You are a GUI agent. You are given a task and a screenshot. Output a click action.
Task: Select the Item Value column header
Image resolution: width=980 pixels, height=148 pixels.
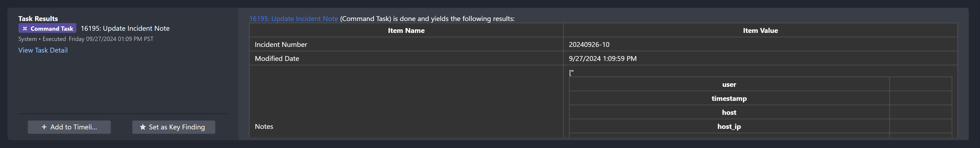[760, 30]
